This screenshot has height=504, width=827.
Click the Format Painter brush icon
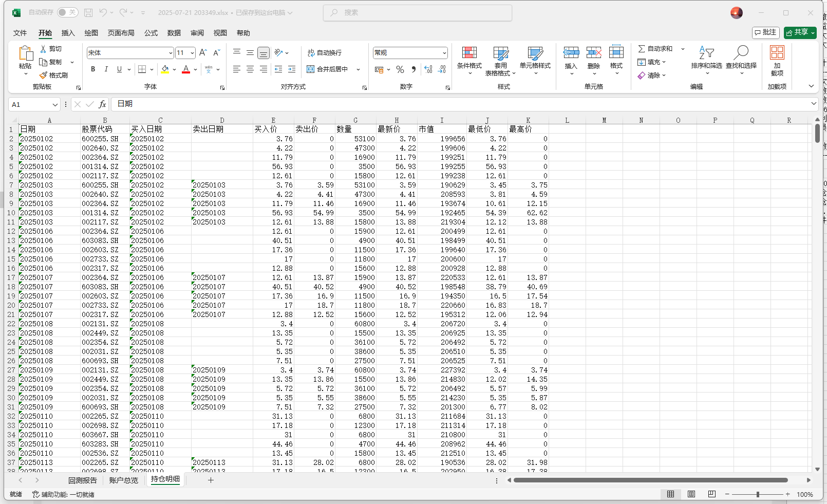(x=44, y=75)
